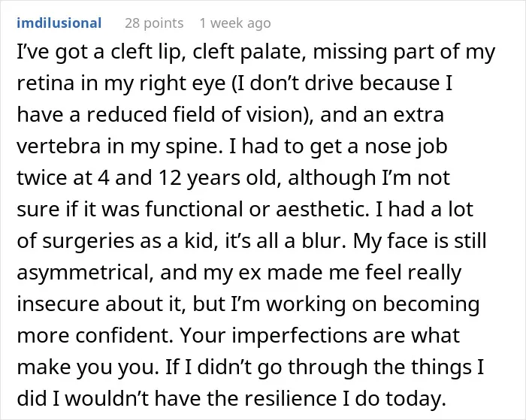This screenshot has width=526, height=420.
Task: Click the word 'asymmetrical' in the comment
Action: click(83, 273)
